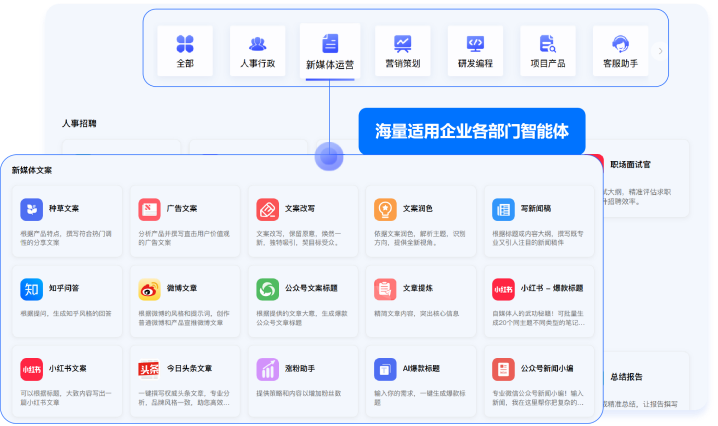718x426 pixels.
Task: Select the 文案改写 title text
Action: click(x=300, y=208)
